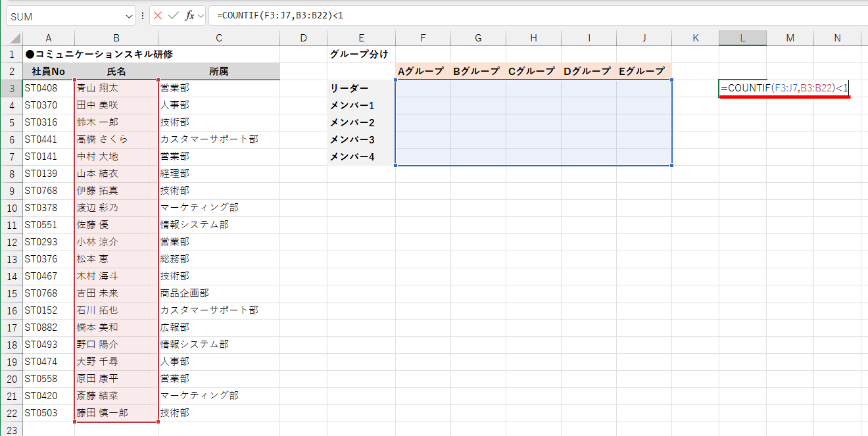Open the Name Box dropdown arrow
Viewport: 868px width, 436px height.
[128, 16]
